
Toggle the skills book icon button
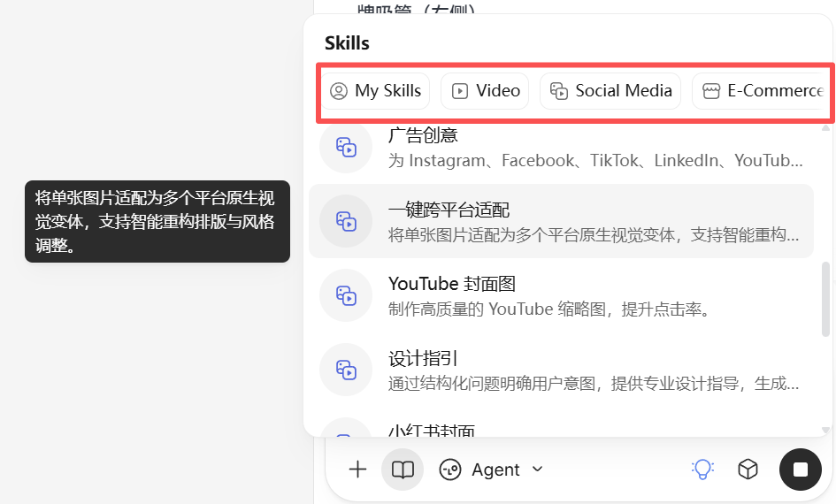pyautogui.click(x=403, y=470)
